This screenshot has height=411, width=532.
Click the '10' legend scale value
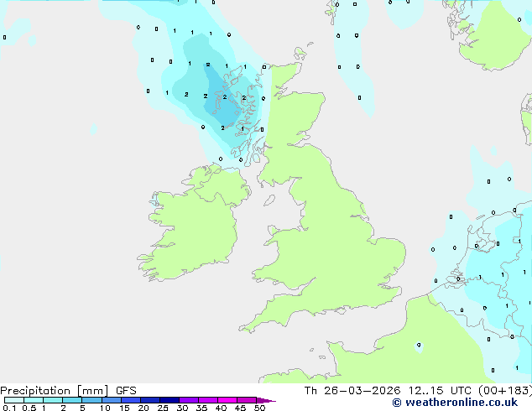[105, 408]
